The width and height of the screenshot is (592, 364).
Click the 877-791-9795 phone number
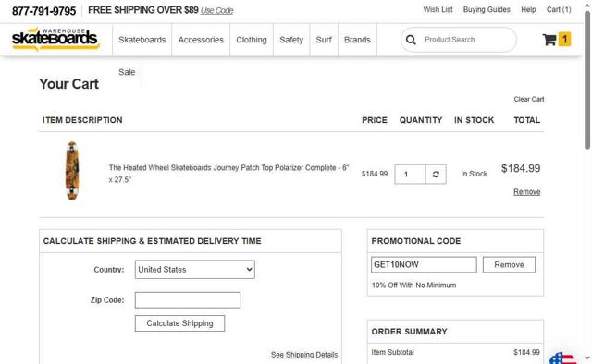point(43,11)
